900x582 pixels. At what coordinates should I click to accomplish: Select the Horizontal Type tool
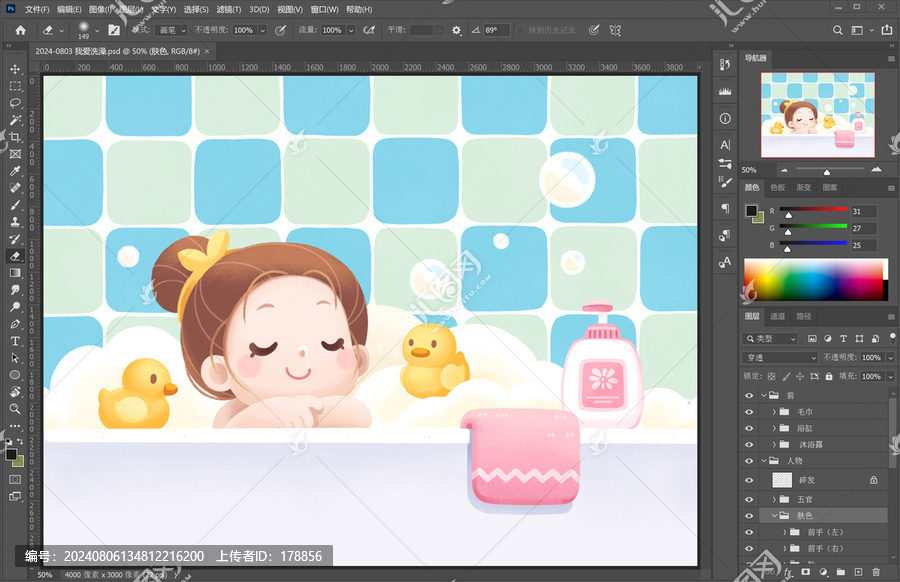pos(15,341)
